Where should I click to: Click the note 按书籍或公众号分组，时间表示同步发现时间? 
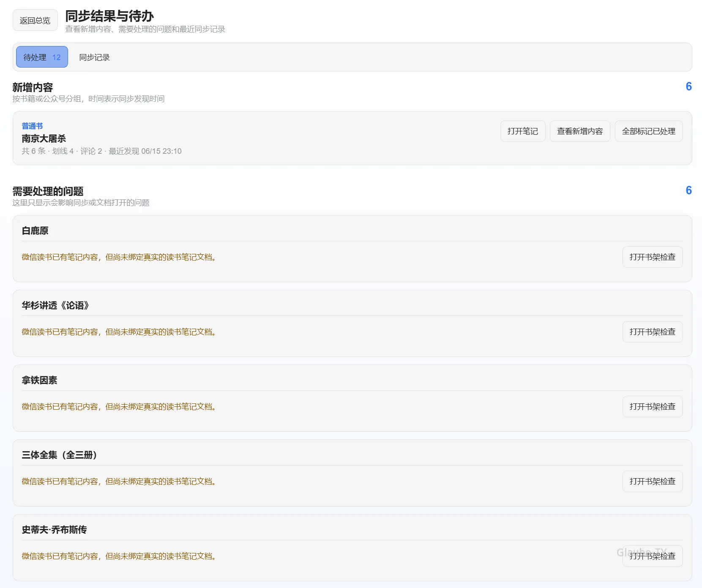click(88, 99)
